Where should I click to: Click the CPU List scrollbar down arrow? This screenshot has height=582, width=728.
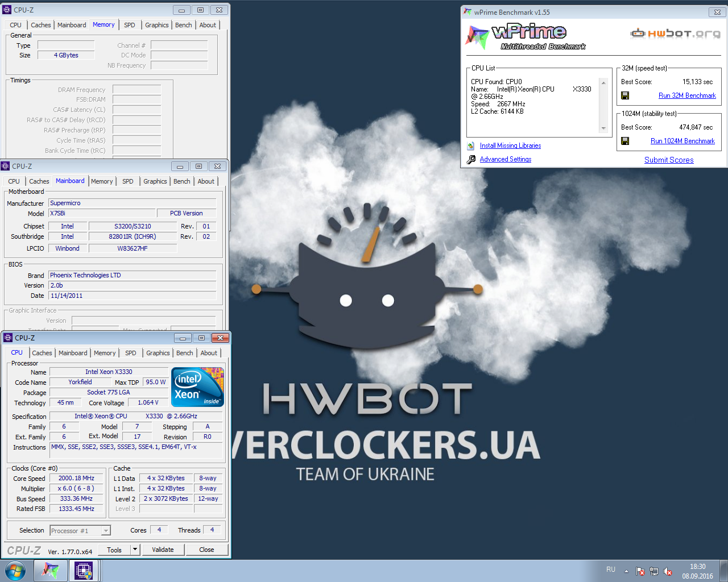point(603,128)
